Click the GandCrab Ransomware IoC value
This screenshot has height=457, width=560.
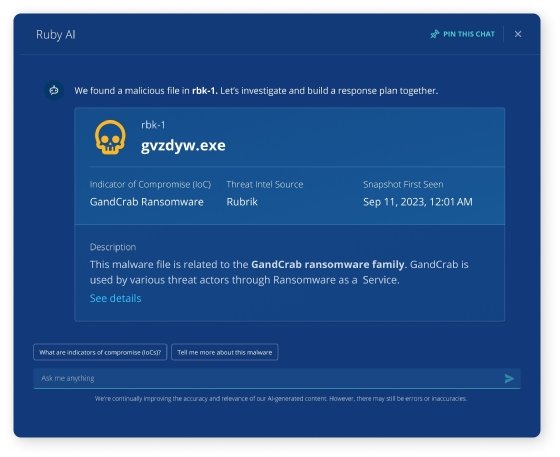pyautogui.click(x=146, y=202)
